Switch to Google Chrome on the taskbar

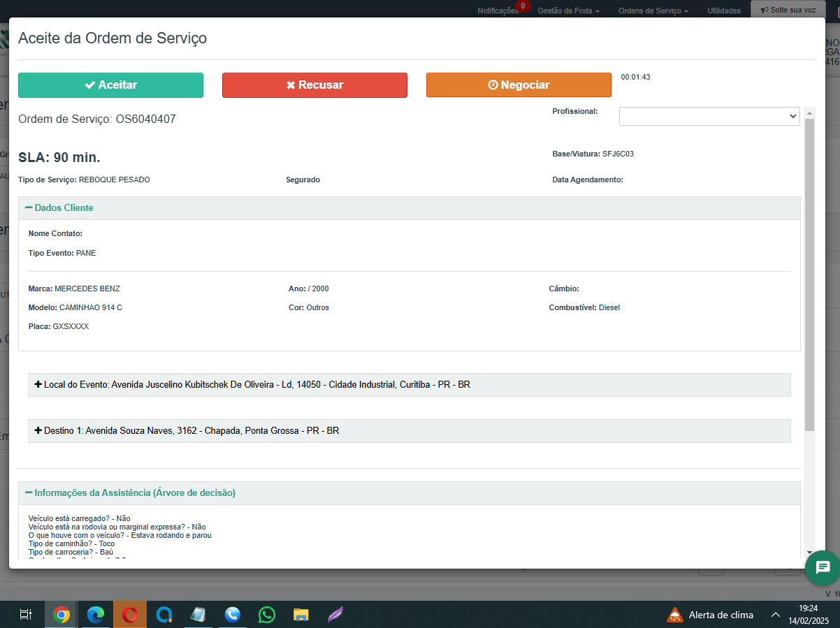pyautogui.click(x=61, y=615)
